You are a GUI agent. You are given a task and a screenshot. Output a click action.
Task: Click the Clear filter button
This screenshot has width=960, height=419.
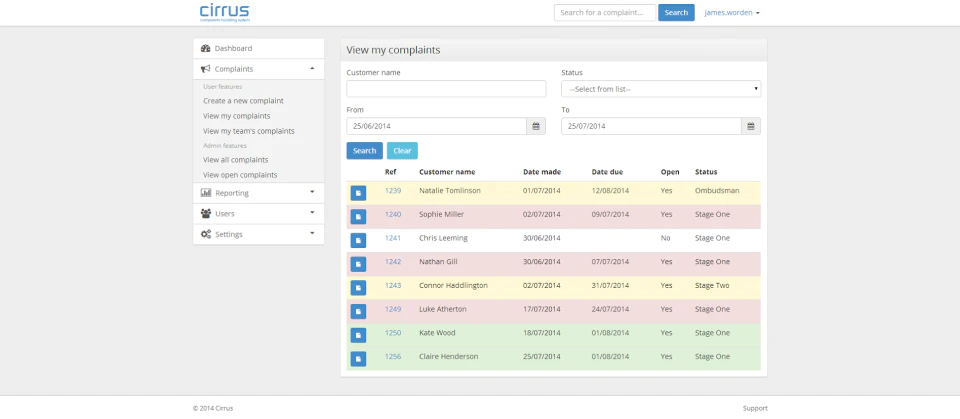coord(402,151)
